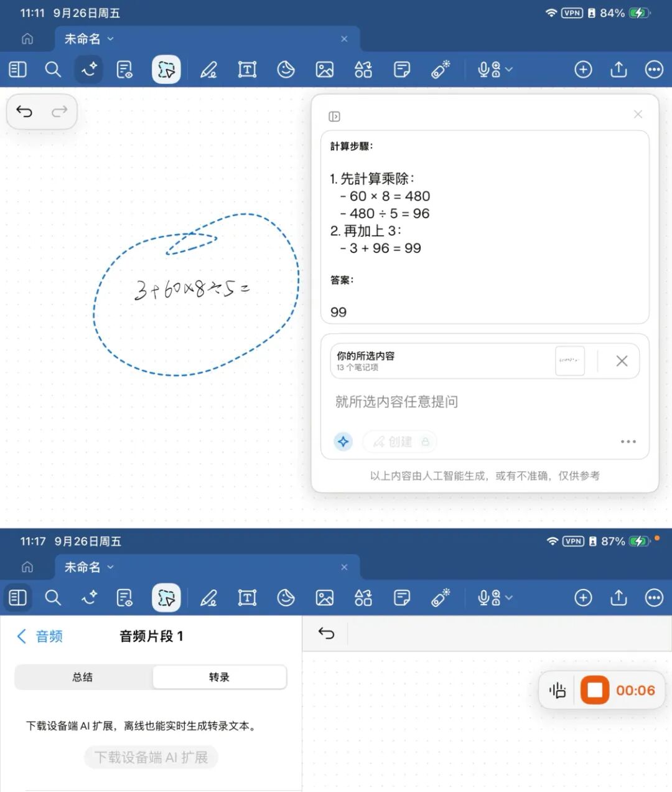Open search in the 11:11 toolbar
Image resolution: width=672 pixels, height=792 pixels.
click(x=53, y=69)
